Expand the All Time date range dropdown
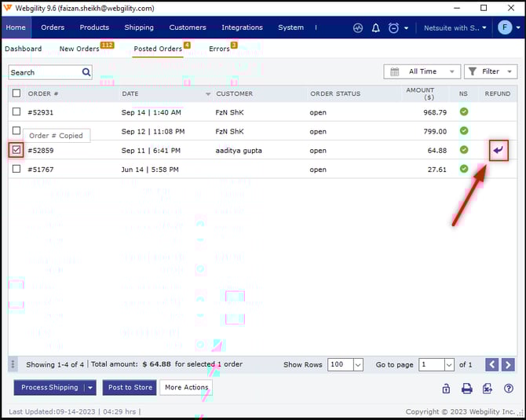Screen dimensions: 526x420 [x=422, y=71]
